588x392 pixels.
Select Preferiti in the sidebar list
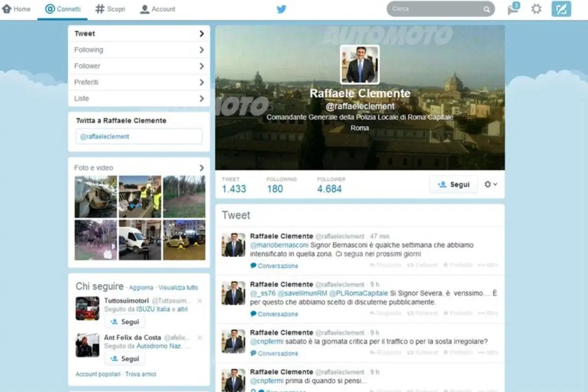139,82
